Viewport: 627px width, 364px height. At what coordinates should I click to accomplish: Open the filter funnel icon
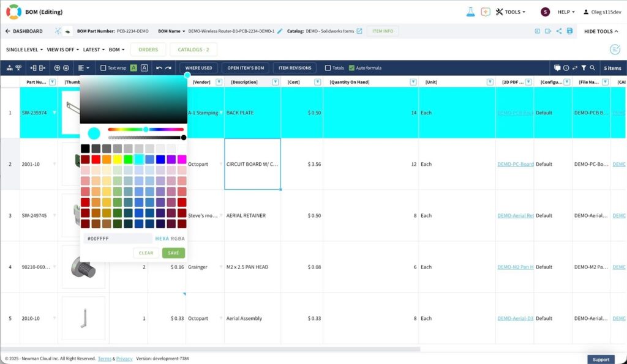[584, 68]
